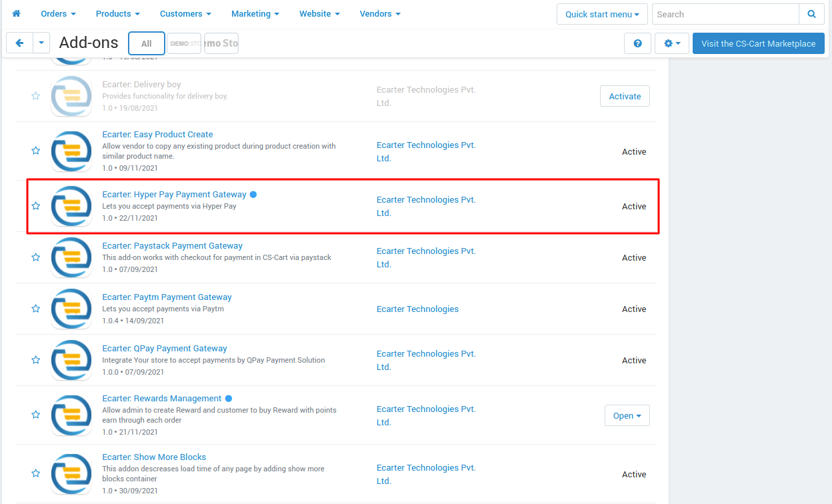Star the Paytm Payment Gateway add-on

click(x=36, y=309)
